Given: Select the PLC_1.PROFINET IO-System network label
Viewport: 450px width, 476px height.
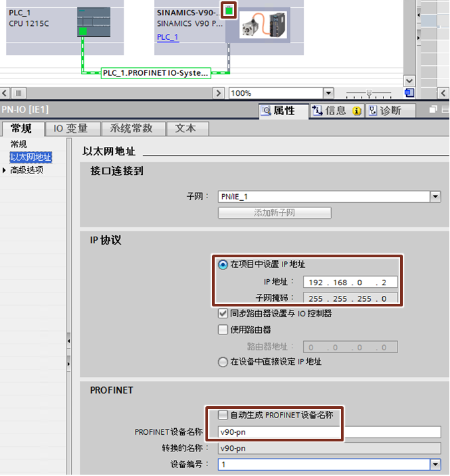Looking at the screenshot, I should [x=156, y=73].
